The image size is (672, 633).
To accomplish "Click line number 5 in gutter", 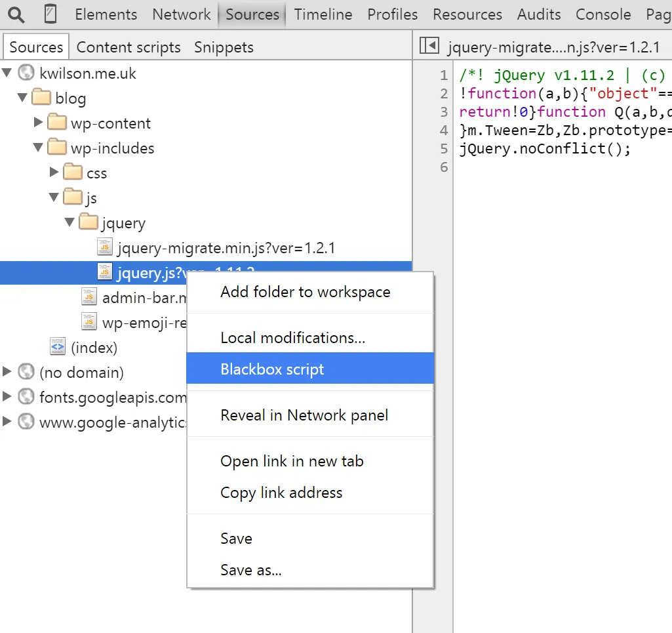I will pos(444,148).
